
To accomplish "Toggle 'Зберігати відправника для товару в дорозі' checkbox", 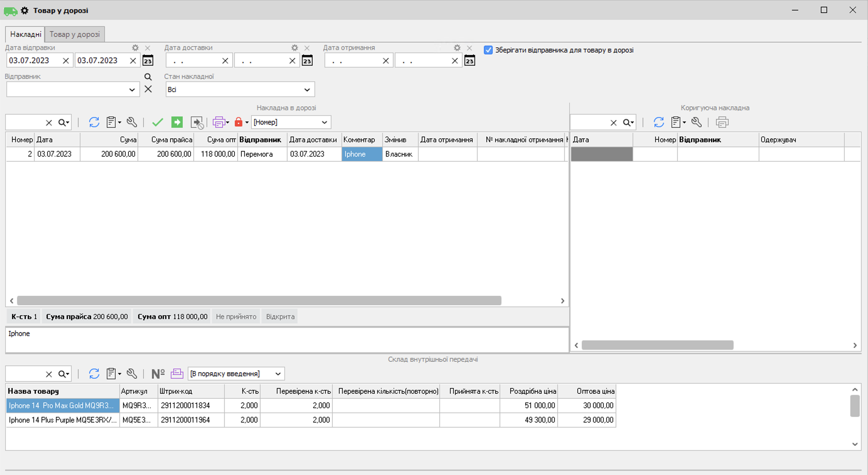I will point(488,50).
